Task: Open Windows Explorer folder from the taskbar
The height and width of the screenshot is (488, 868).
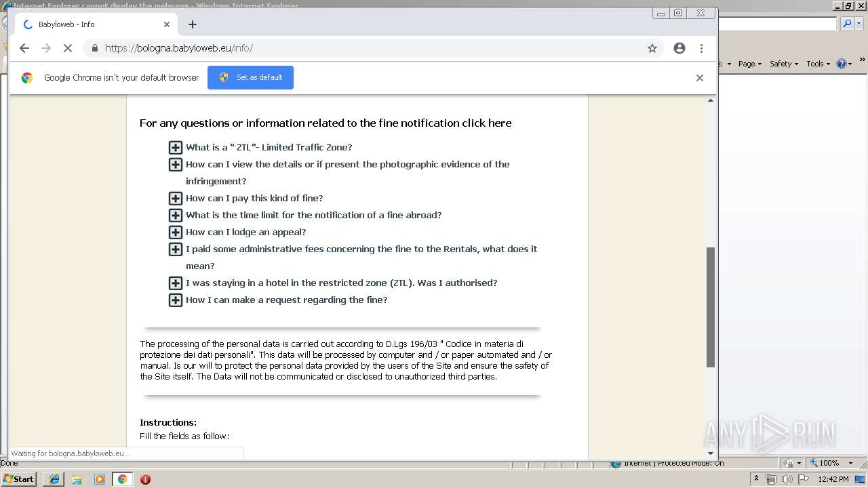Action: [x=77, y=479]
